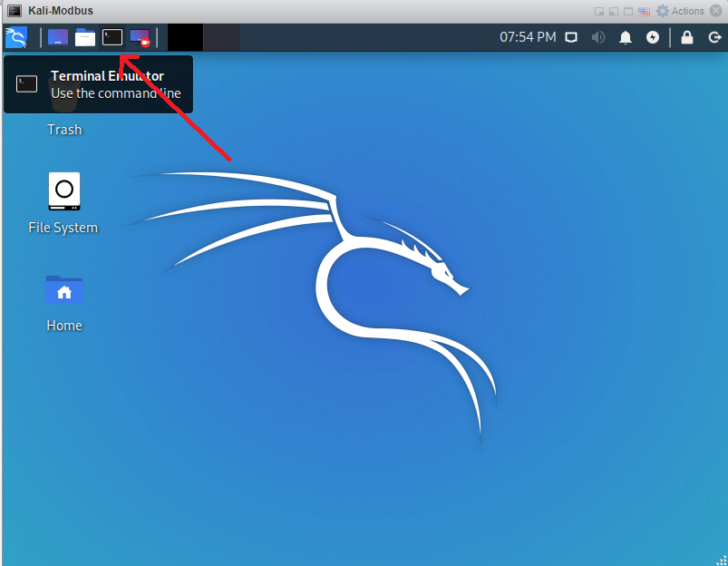Click the log out icon
This screenshot has width=728, height=566.
tap(712, 37)
